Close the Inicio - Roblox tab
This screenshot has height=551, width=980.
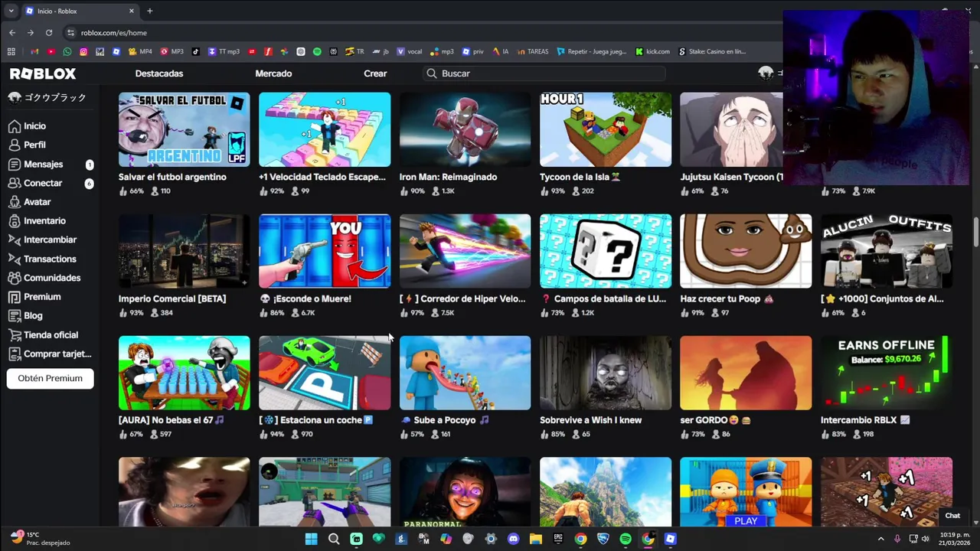[132, 11]
